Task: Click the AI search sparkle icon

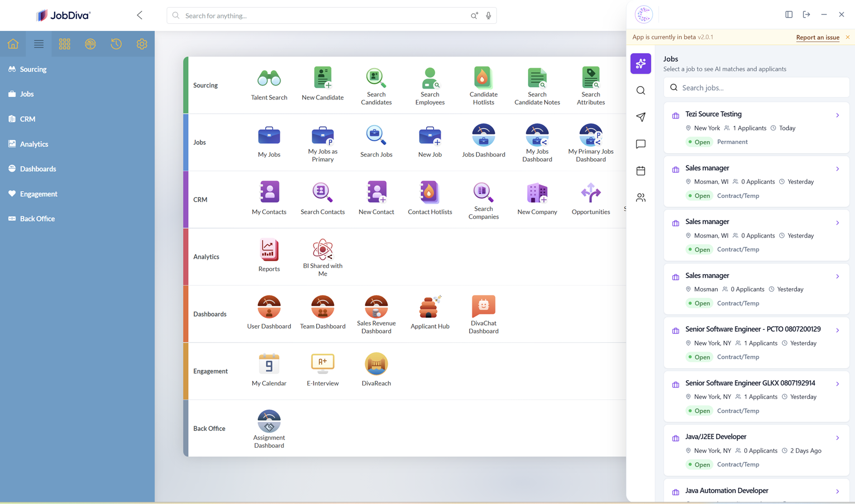Action: click(x=474, y=15)
